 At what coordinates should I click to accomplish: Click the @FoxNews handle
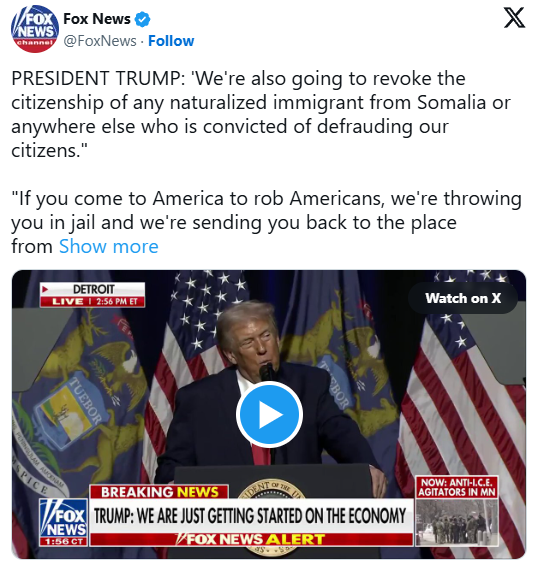coord(100,41)
